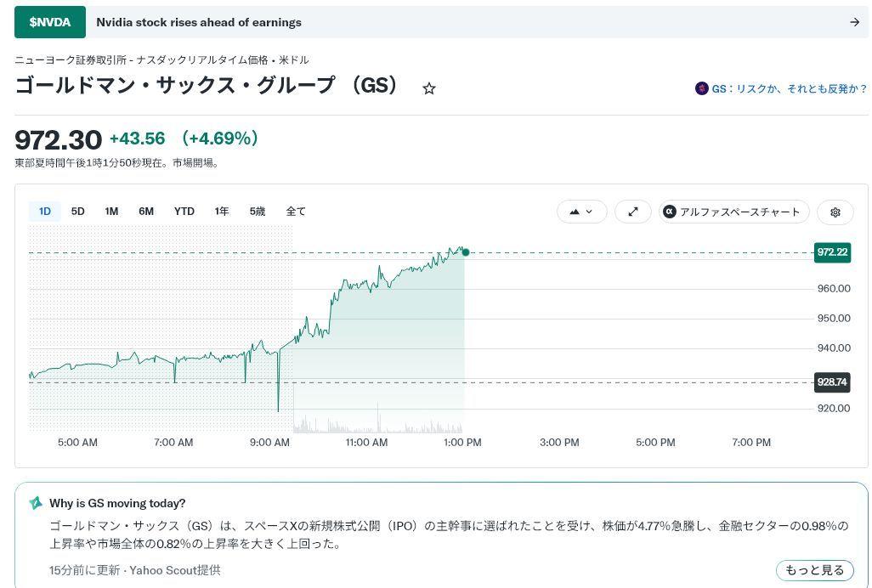Image resolution: width=872 pixels, height=588 pixels.
Task: Click the 920.00 axis label
Action: pos(834,409)
